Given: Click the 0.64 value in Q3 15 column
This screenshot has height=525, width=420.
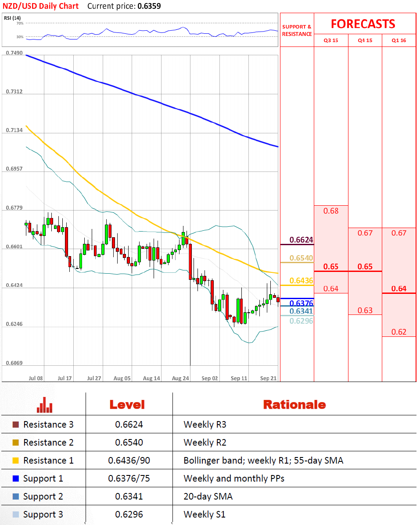Looking at the screenshot, I should click(331, 289).
